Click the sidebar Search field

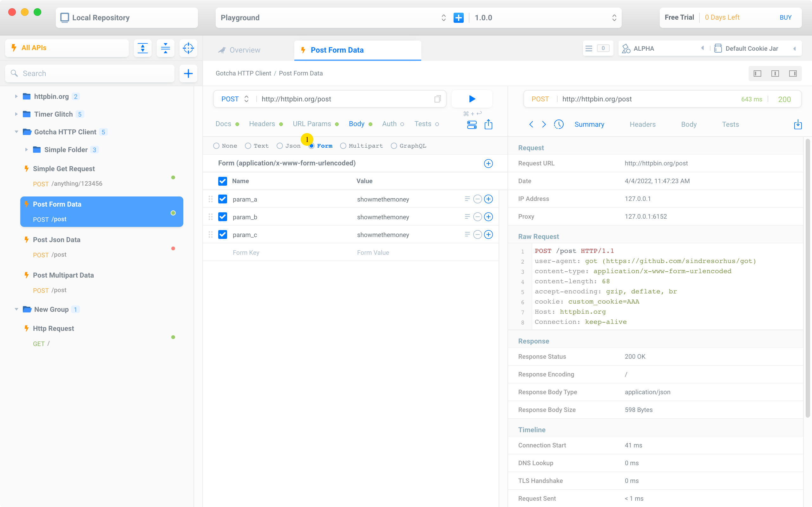tap(90, 74)
